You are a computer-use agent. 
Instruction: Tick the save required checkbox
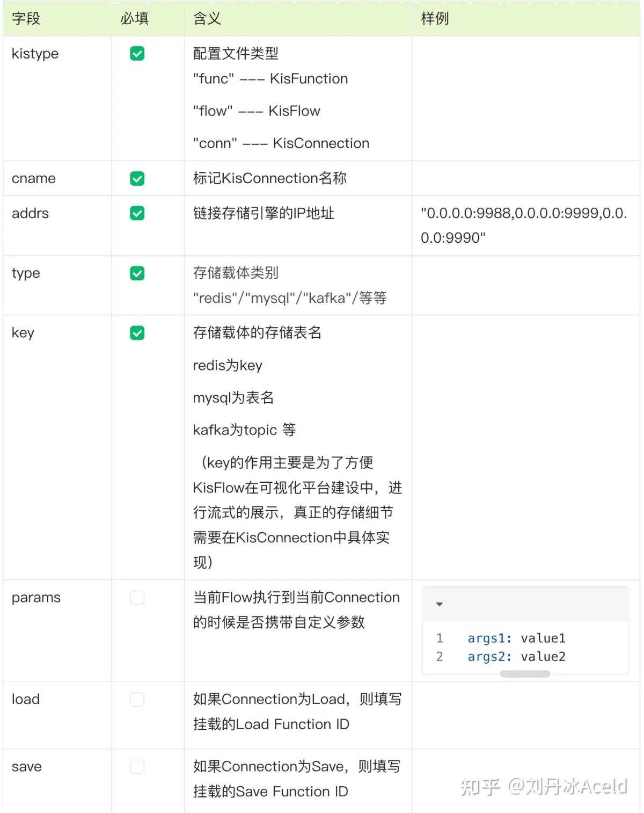point(137,767)
